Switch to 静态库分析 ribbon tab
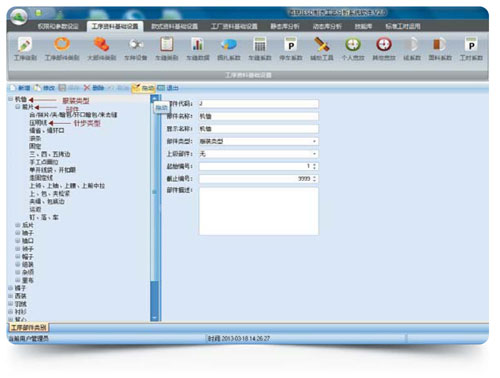This screenshot has width=500, height=378. (285, 26)
